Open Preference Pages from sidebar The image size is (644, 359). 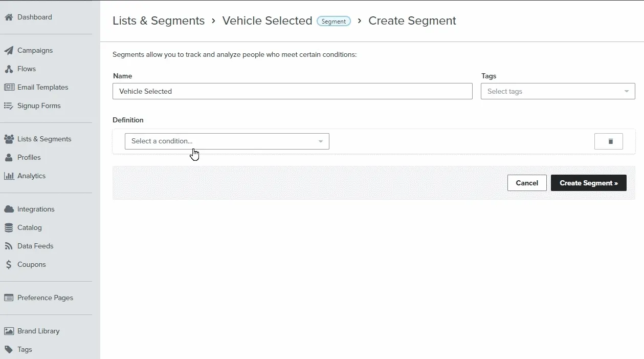coord(45,298)
